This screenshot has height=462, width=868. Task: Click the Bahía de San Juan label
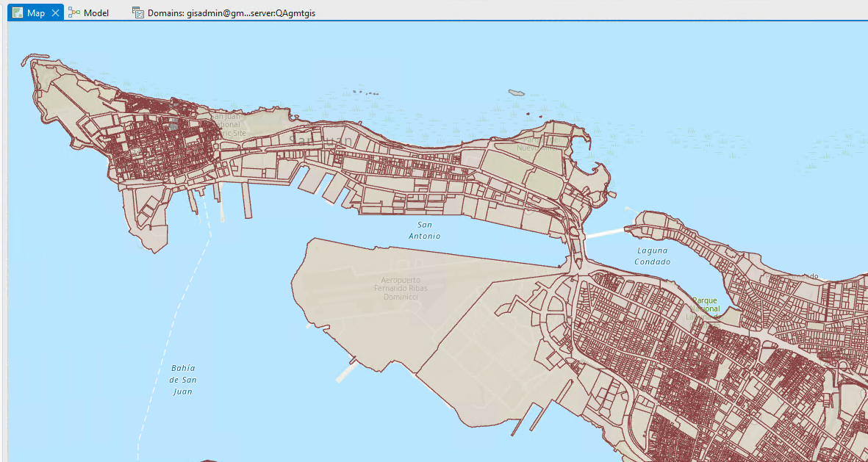[x=182, y=379]
